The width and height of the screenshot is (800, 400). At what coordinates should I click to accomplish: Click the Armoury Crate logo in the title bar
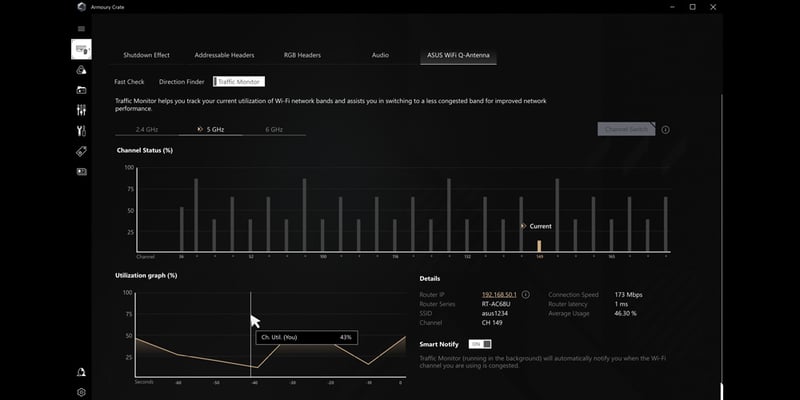pyautogui.click(x=81, y=7)
